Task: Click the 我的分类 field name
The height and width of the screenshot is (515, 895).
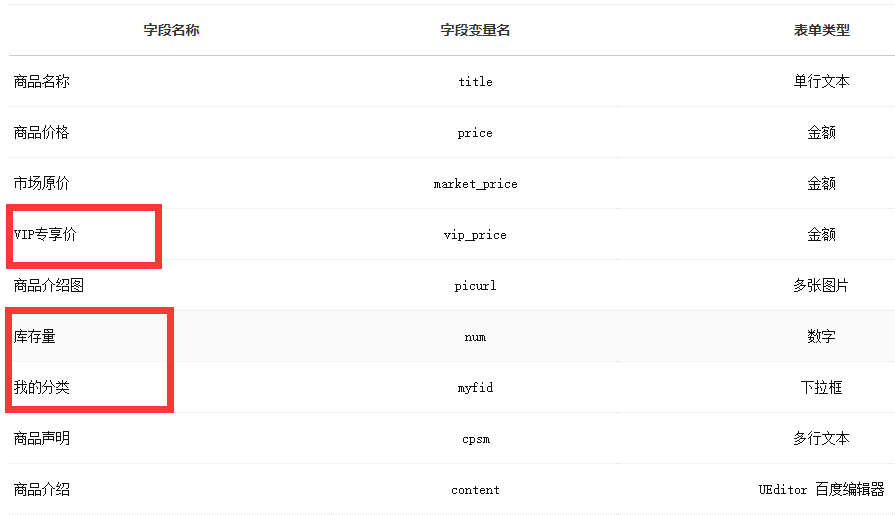Action: [42, 388]
